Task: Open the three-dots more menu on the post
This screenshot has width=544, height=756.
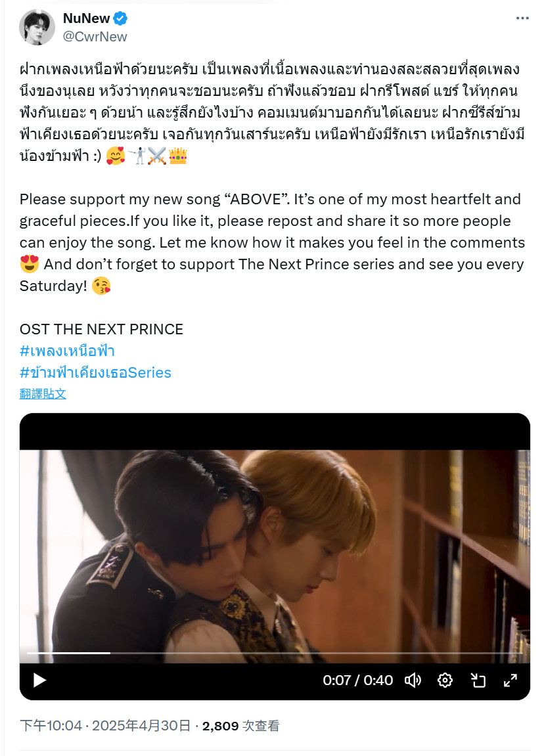Action: 522,18
